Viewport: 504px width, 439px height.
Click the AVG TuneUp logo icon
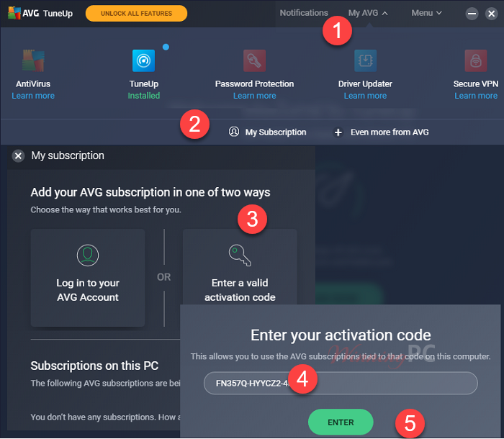pos(14,13)
